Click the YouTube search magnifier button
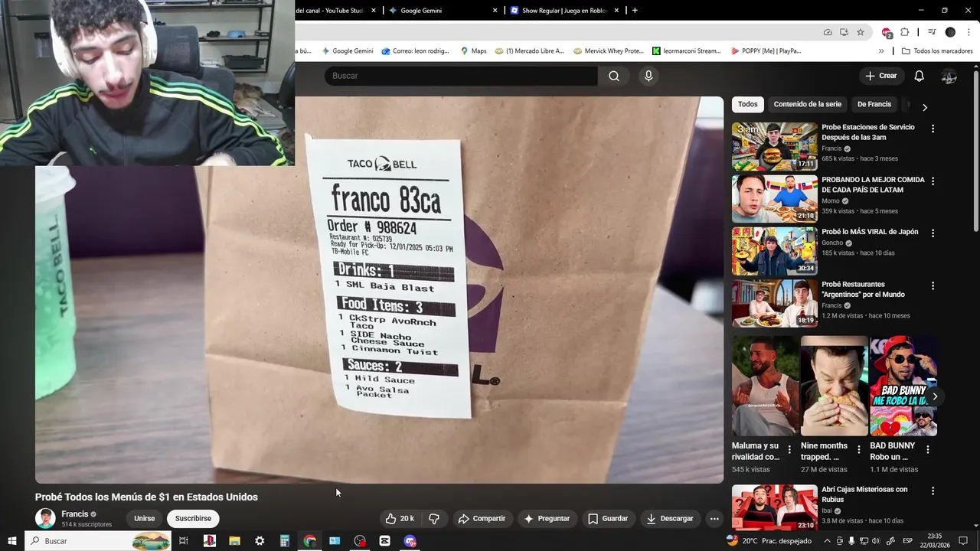This screenshot has width=980, height=551. pyautogui.click(x=614, y=76)
